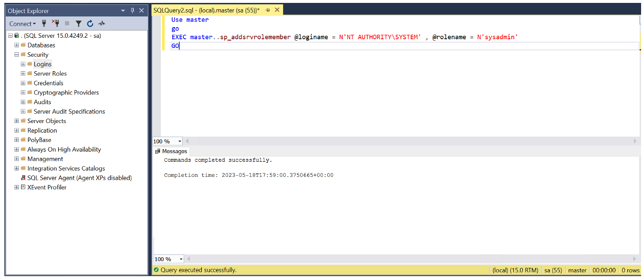Click the Refresh icon in Object Explorer
Image resolution: width=644 pixels, height=279 pixels.
[x=90, y=23]
